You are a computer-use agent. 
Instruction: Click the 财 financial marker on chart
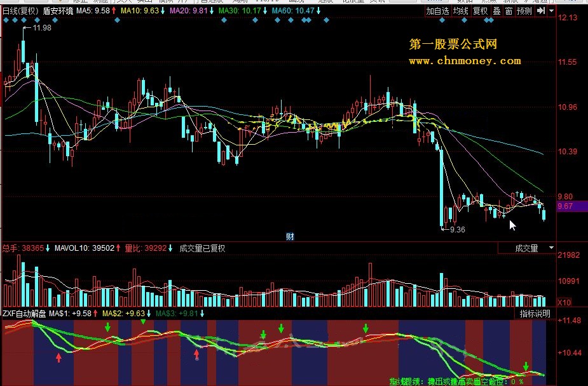pyautogui.click(x=290, y=237)
